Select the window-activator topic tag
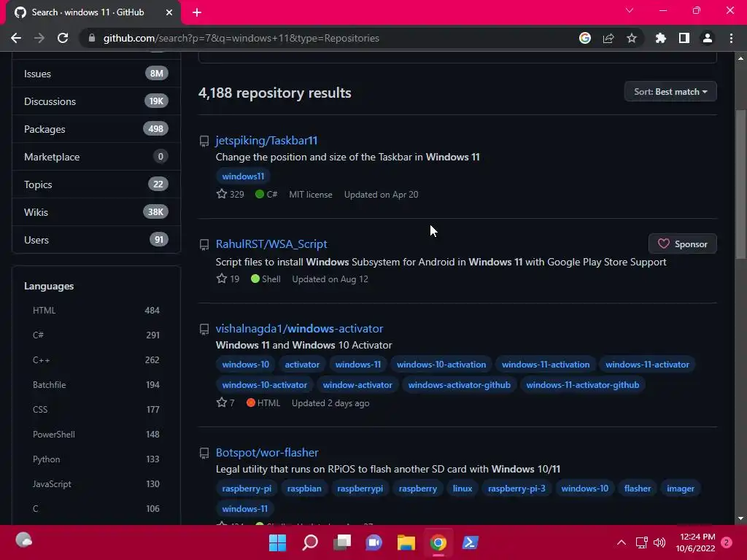 point(357,385)
